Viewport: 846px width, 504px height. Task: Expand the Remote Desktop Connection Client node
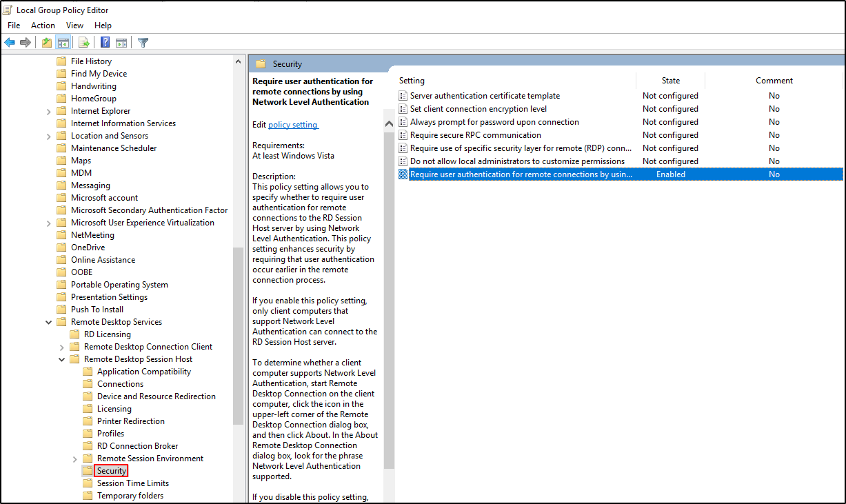click(x=61, y=347)
